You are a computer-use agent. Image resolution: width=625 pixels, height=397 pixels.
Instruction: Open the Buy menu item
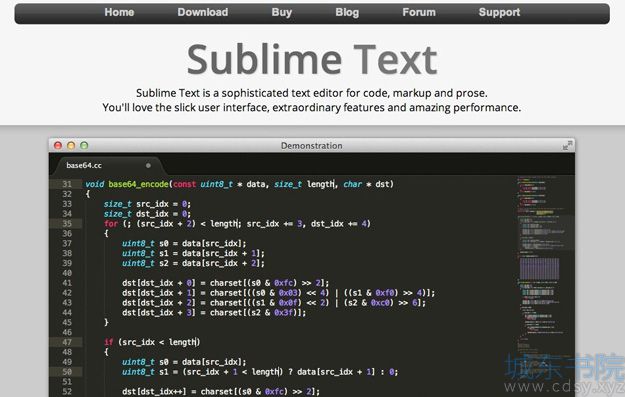pyautogui.click(x=281, y=12)
